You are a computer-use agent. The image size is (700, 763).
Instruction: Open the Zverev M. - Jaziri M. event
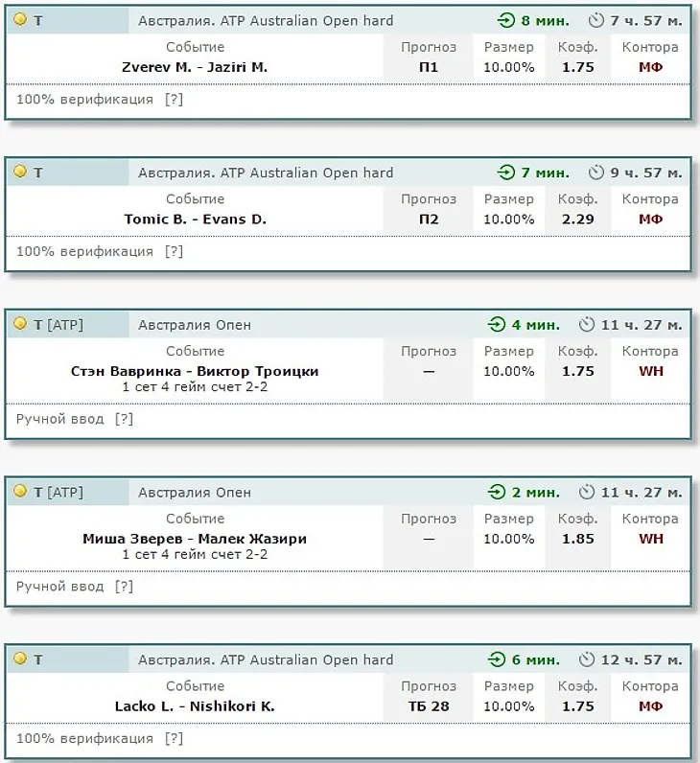coord(195,67)
